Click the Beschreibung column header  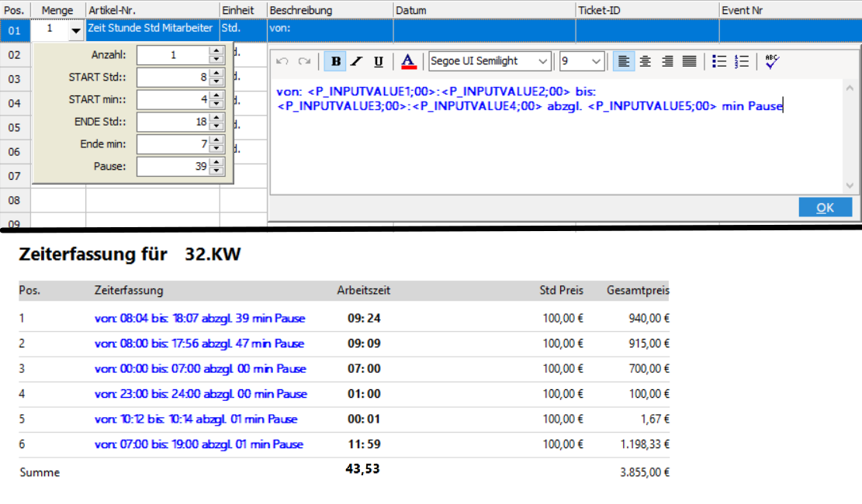pyautogui.click(x=331, y=10)
